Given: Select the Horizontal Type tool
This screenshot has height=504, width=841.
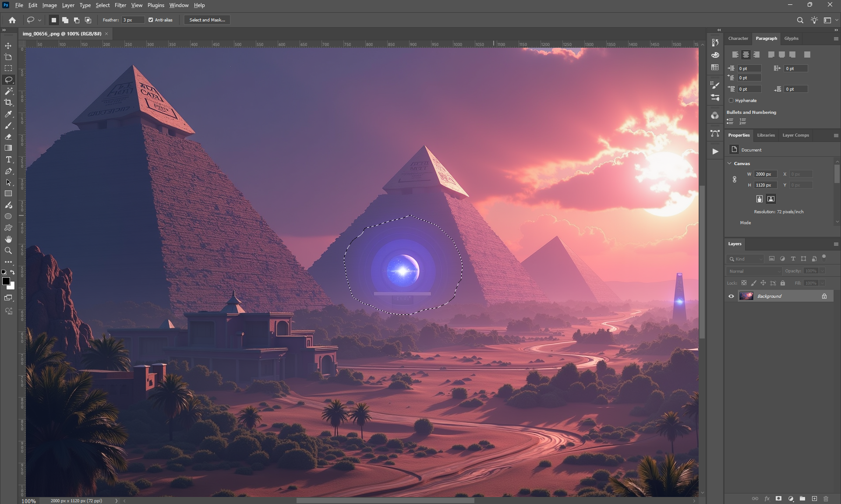Looking at the screenshot, I should [x=8, y=160].
